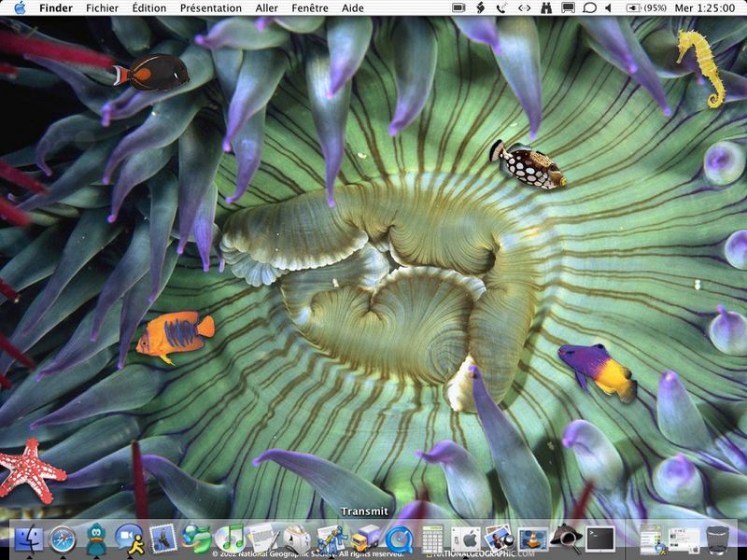747x560 pixels.
Task: Launch Safari compass icon in Dock
Action: point(63,539)
